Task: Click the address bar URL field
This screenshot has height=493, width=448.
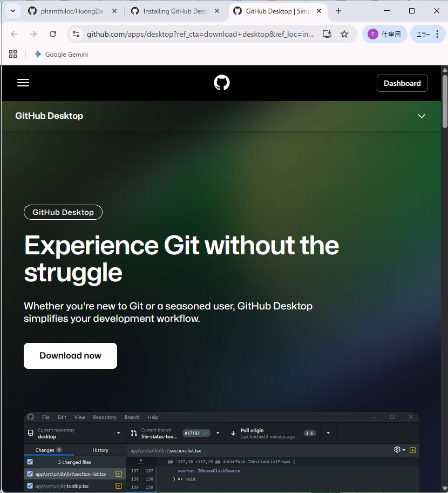Action: point(200,34)
